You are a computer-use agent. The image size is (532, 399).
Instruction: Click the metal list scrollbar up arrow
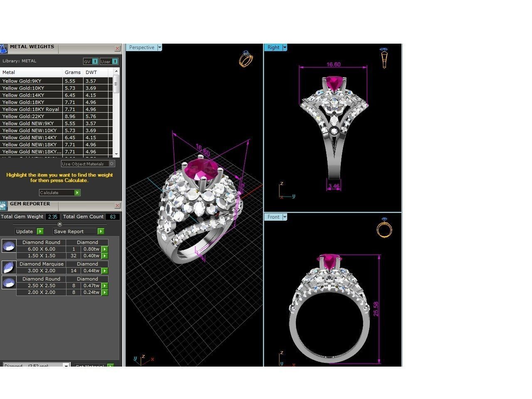point(116,72)
